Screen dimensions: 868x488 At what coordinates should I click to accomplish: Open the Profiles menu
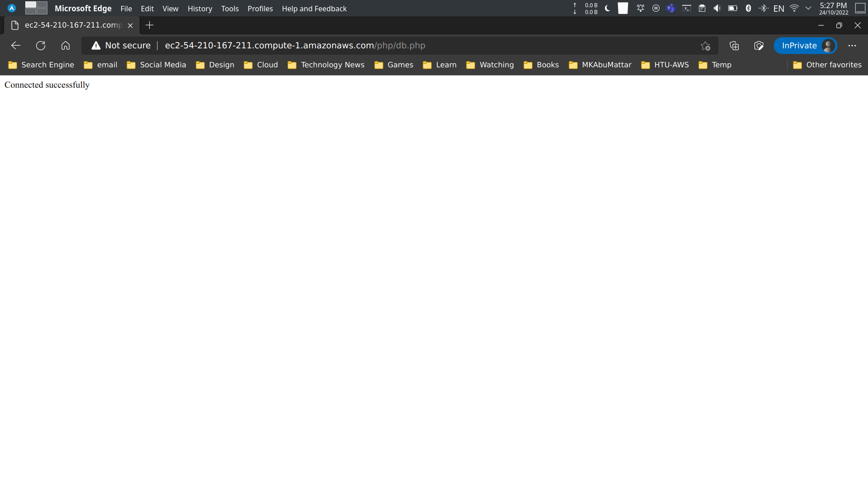[x=260, y=9]
